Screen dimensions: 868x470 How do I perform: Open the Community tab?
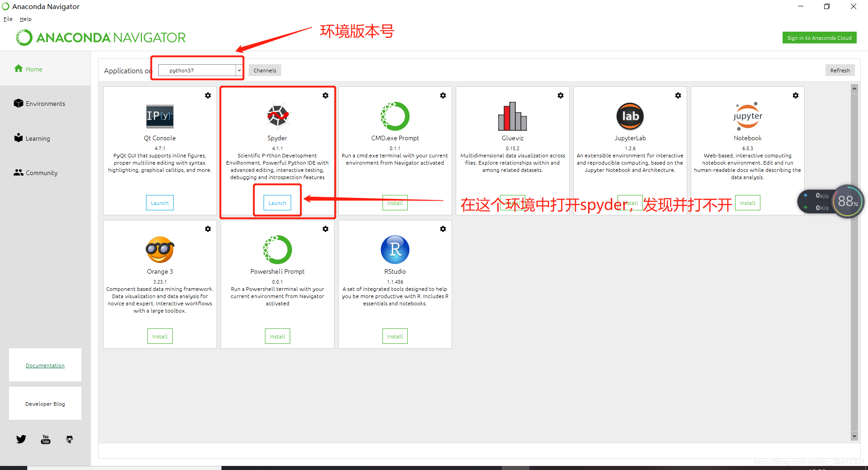point(36,173)
